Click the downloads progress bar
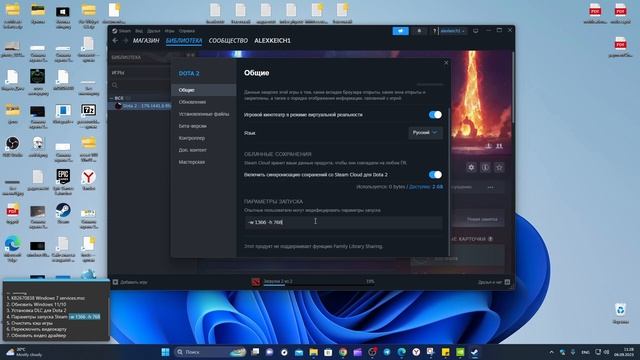Screen dimensions: 640x360 click(318, 284)
